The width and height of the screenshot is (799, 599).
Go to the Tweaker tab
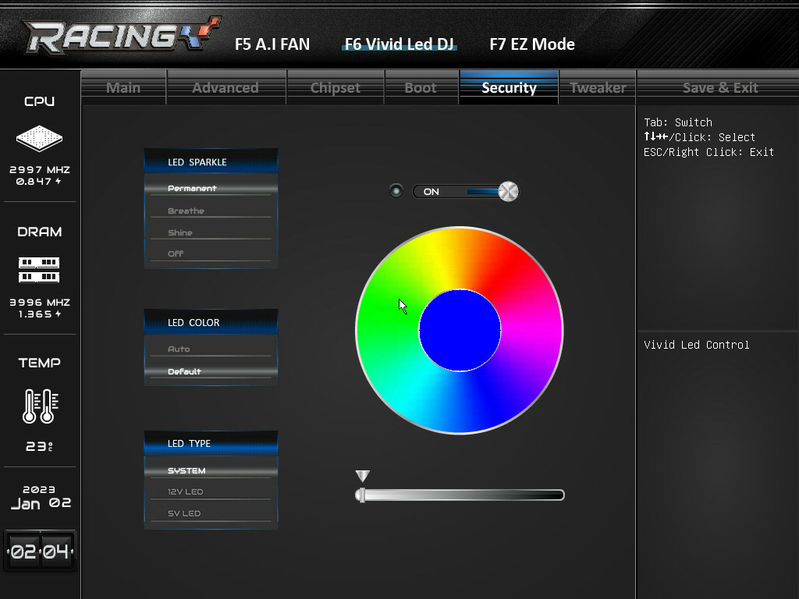click(x=598, y=88)
